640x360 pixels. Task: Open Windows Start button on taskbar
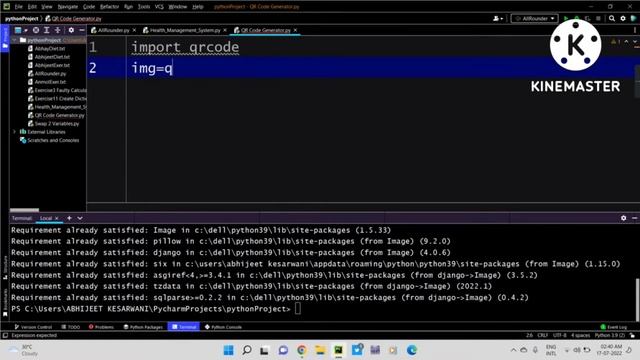coord(229,350)
